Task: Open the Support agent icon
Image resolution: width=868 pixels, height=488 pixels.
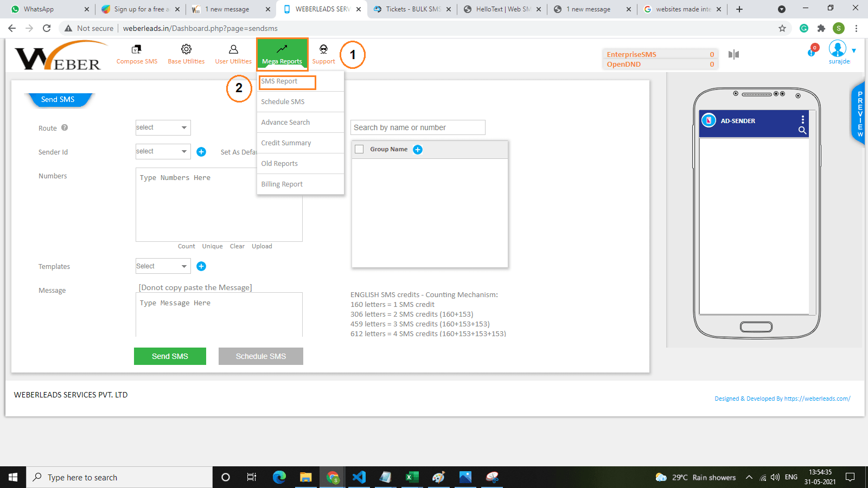Action: (323, 50)
